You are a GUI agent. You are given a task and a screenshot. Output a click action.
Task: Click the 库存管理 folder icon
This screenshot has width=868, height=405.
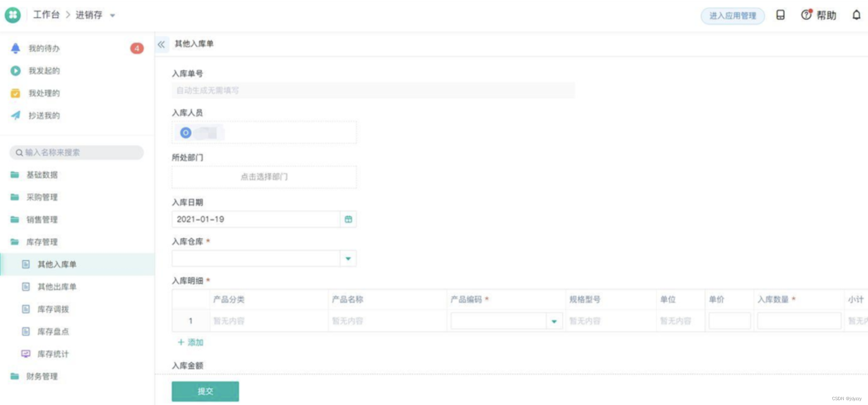pyautogui.click(x=15, y=242)
